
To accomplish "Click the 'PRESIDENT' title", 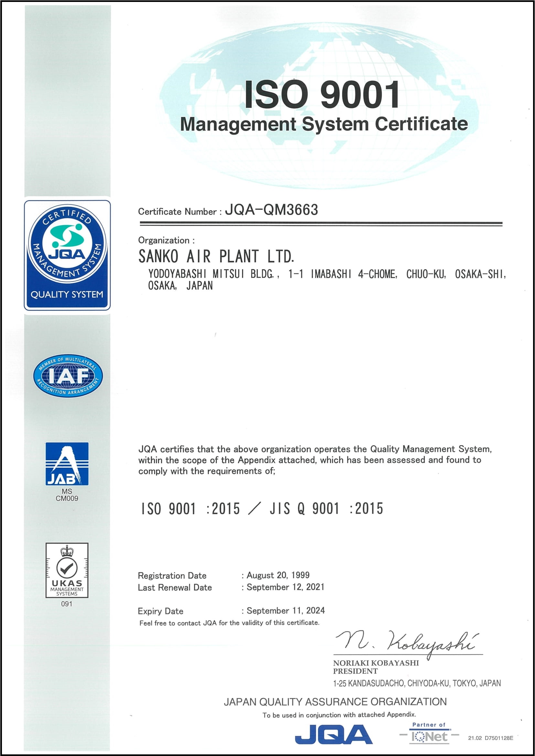I will point(355,671).
